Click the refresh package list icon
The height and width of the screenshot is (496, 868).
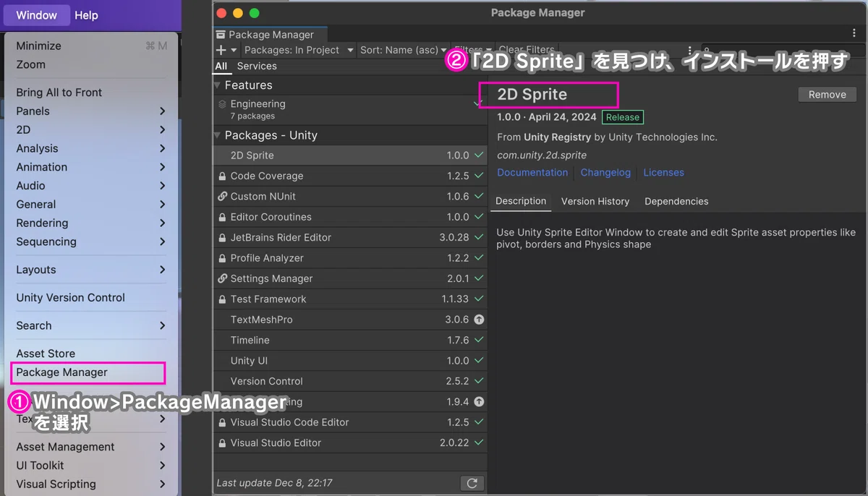(x=472, y=483)
